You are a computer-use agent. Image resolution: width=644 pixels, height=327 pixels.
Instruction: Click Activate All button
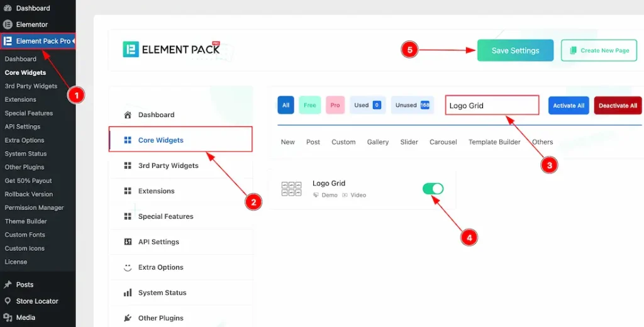click(x=569, y=106)
